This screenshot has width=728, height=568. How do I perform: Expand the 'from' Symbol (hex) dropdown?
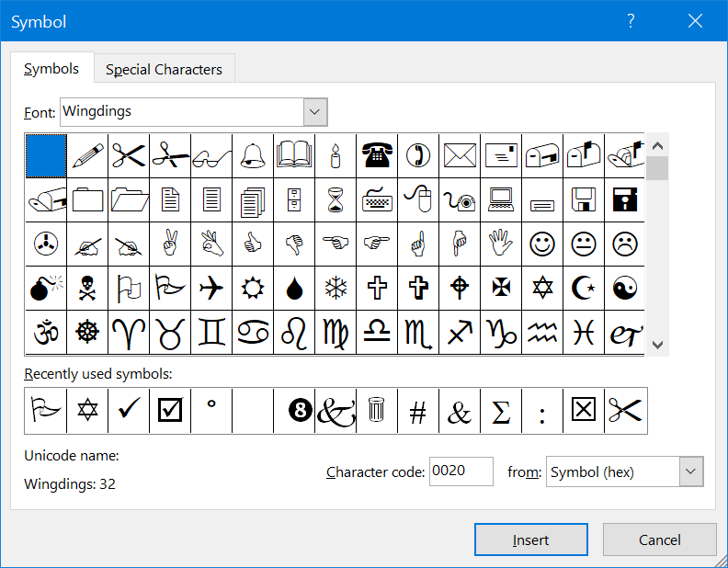(x=691, y=472)
